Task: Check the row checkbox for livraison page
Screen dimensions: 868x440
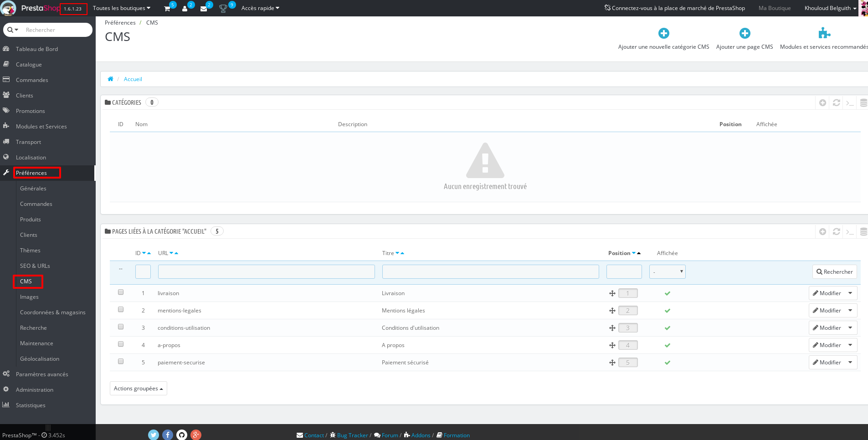Action: (x=120, y=292)
